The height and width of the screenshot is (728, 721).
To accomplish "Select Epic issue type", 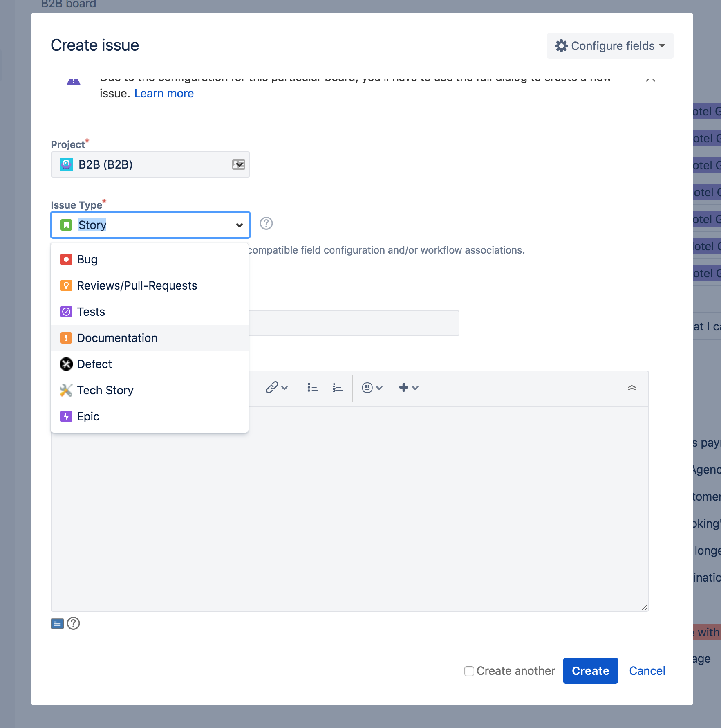I will coord(150,416).
